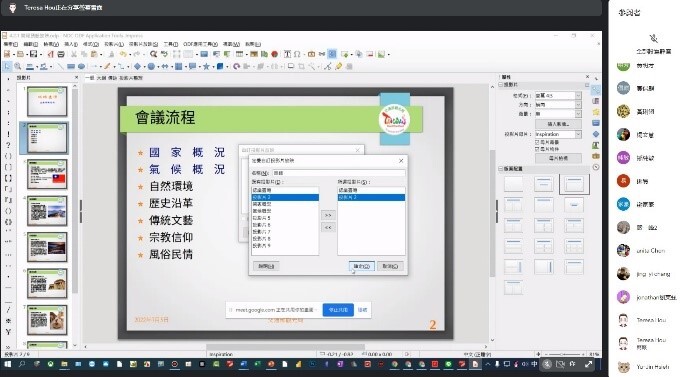Click the 確定 OK button in the dialog
This screenshot has width=693, height=377.
click(x=362, y=266)
